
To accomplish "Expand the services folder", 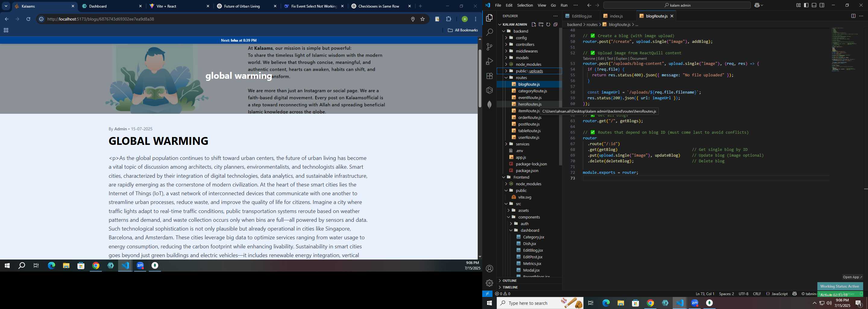I will (x=523, y=144).
